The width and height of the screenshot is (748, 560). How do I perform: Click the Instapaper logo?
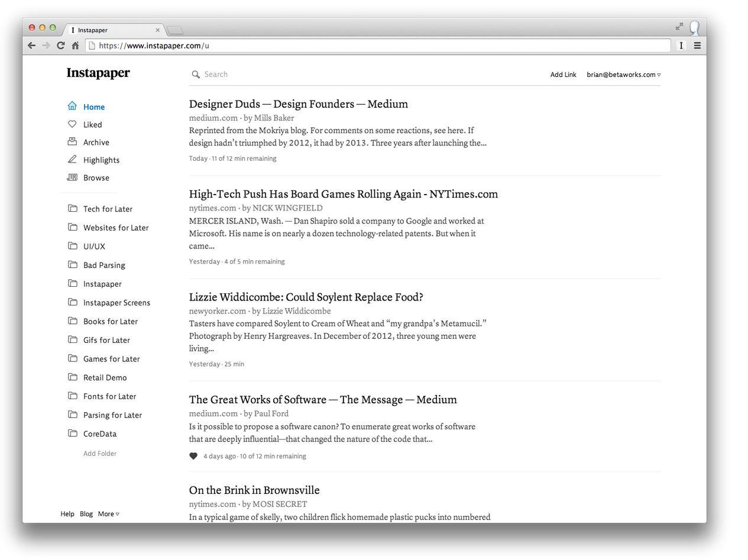(98, 73)
